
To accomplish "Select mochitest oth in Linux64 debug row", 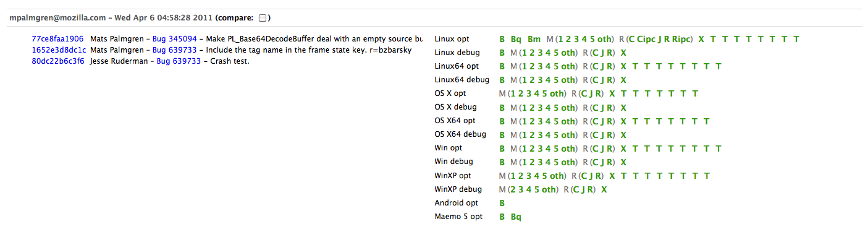I will 567,80.
